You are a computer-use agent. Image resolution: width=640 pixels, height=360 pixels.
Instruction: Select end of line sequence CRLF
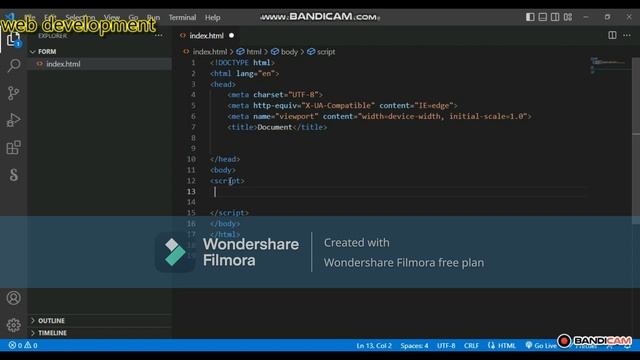pos(471,345)
